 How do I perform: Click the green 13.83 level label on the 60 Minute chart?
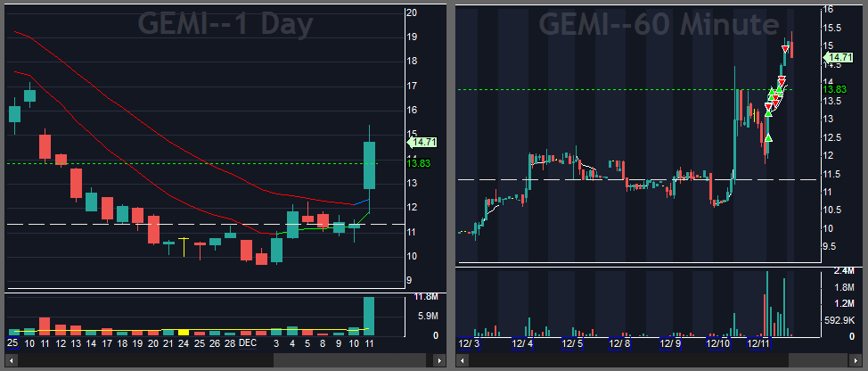click(834, 90)
